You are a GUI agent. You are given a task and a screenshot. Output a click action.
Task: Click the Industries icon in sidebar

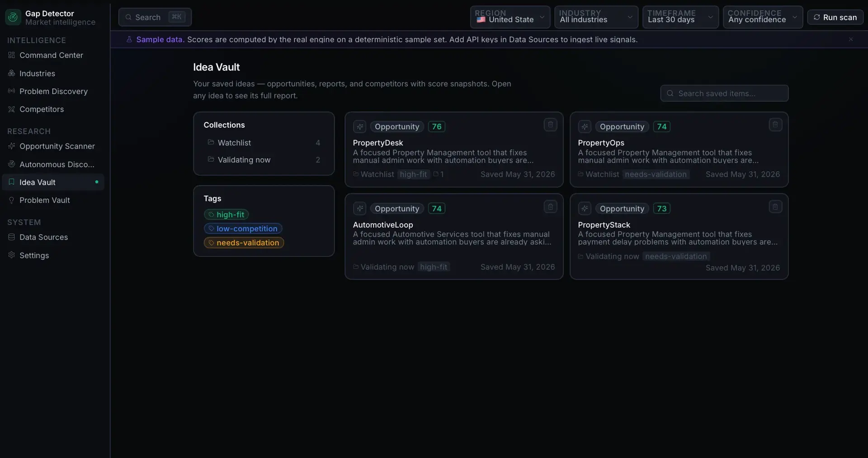click(x=11, y=73)
